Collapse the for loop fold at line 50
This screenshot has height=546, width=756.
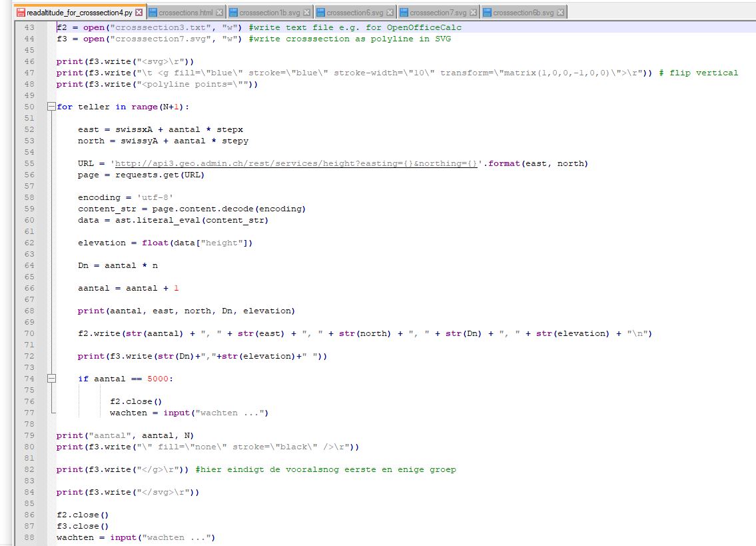[51, 107]
